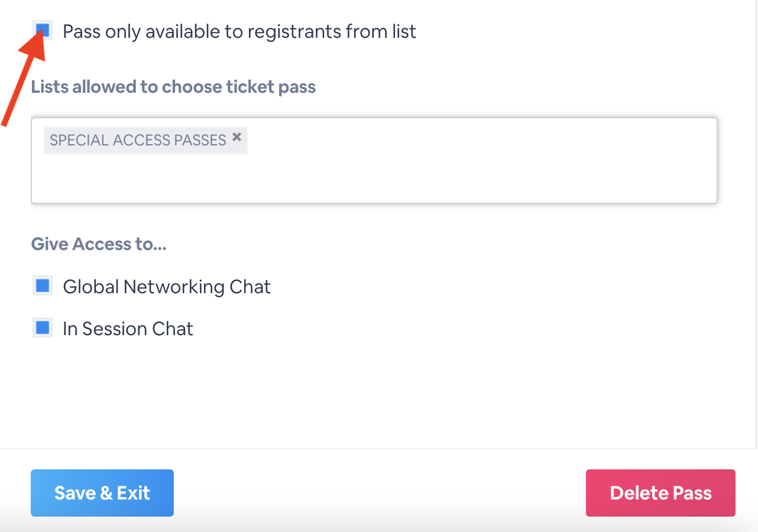Click the Save & Exit button
Viewport: 758px width, 532px height.
coord(102,493)
